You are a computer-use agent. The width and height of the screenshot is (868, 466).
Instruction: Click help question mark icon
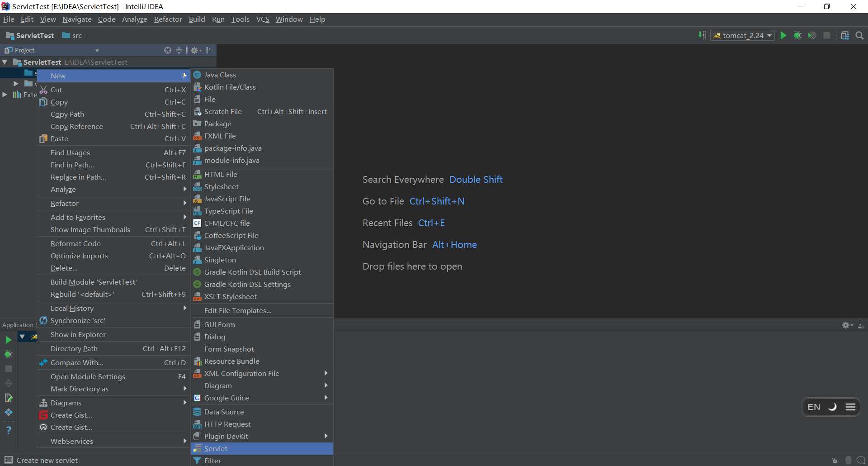pos(8,430)
